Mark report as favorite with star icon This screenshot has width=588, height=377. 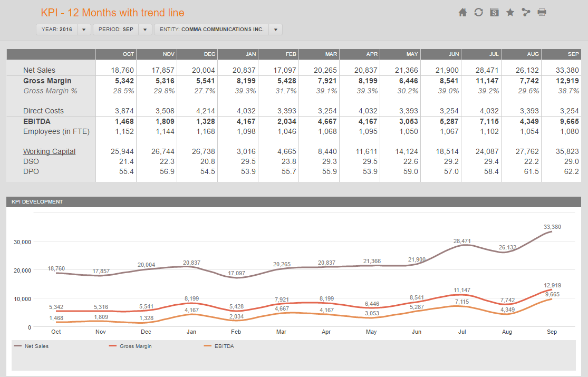pyautogui.click(x=510, y=12)
